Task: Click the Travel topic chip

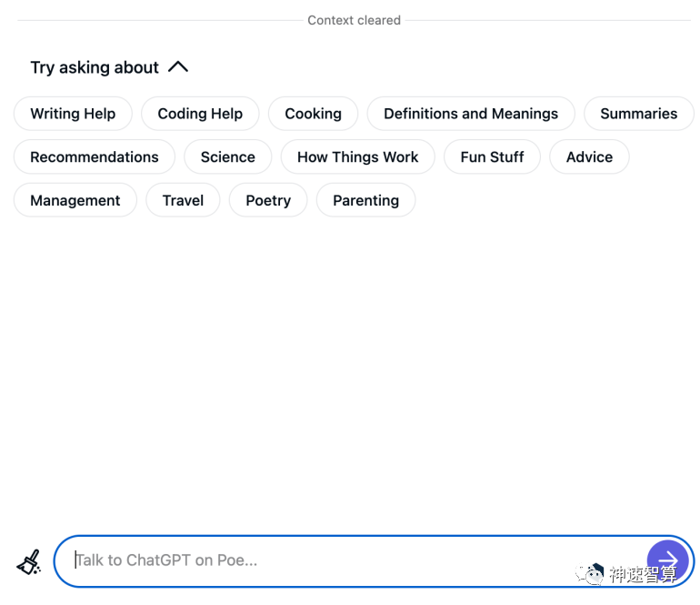Action: pos(183,200)
